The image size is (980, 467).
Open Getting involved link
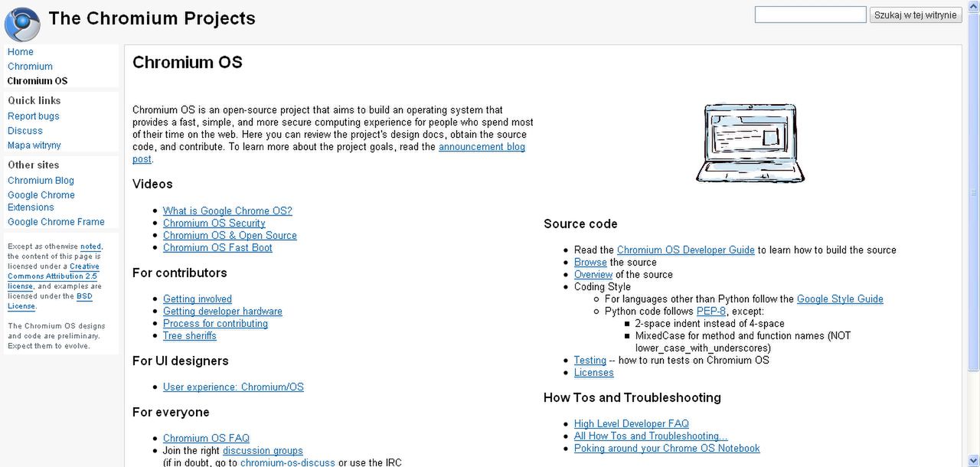(198, 299)
